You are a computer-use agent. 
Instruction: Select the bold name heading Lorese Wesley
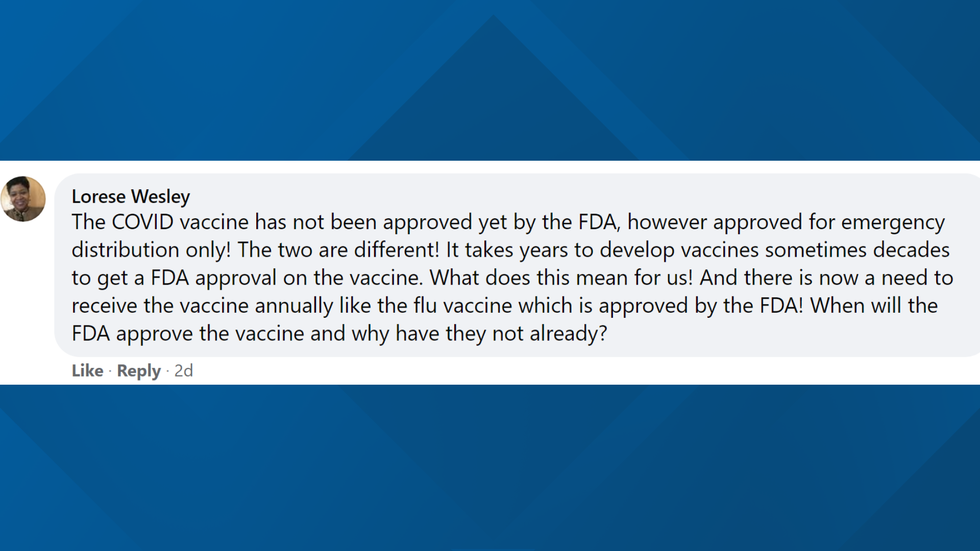131,196
